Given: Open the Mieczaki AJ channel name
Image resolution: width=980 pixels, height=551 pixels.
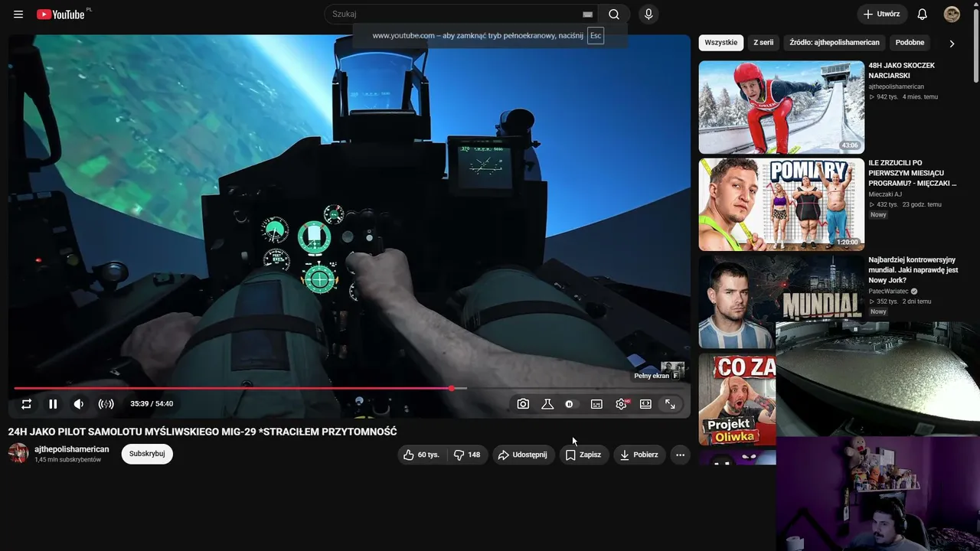Looking at the screenshot, I should pos(887,194).
